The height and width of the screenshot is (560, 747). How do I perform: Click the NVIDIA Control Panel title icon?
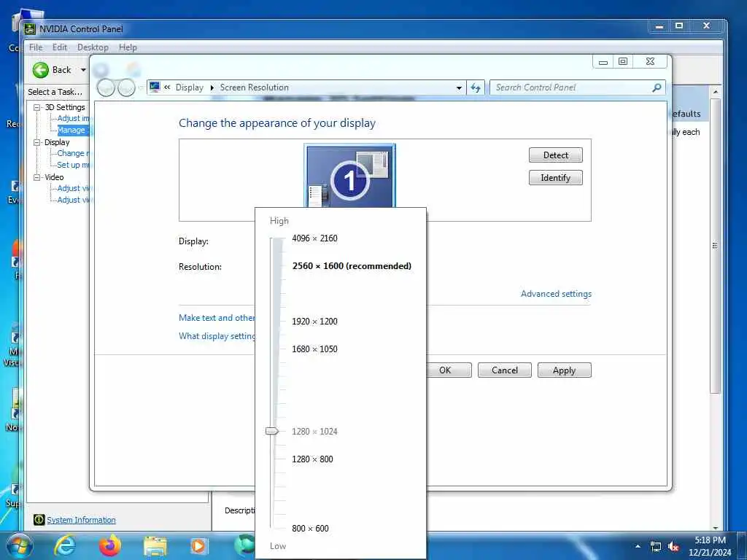coord(30,29)
